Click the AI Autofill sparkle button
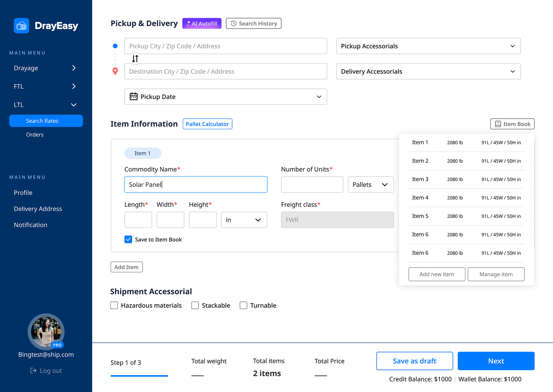Screen dimensions: 553x392 coord(202,24)
